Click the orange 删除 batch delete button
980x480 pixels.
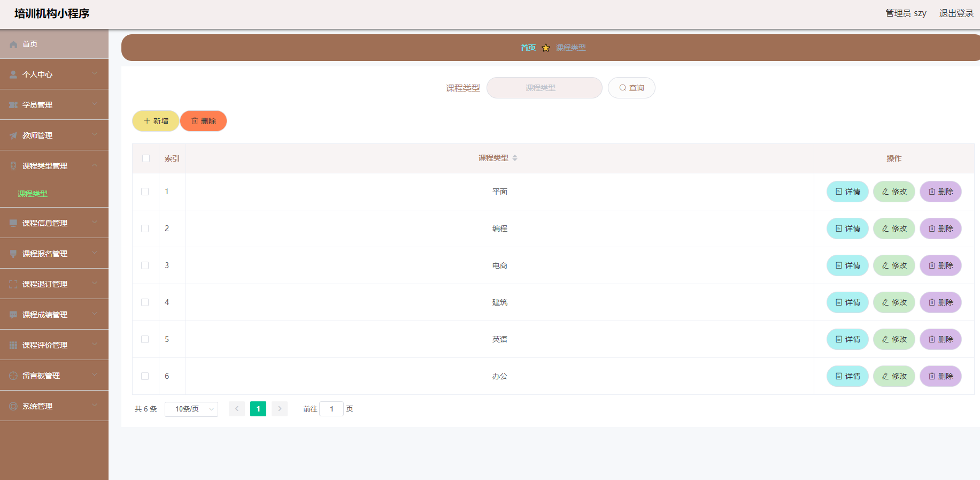tap(203, 121)
